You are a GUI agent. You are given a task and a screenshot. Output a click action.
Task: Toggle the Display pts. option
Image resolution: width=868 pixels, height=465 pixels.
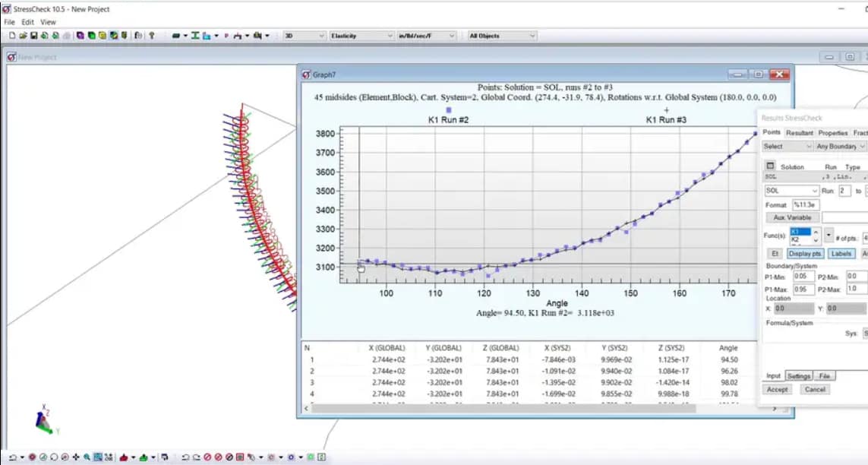[x=804, y=252]
